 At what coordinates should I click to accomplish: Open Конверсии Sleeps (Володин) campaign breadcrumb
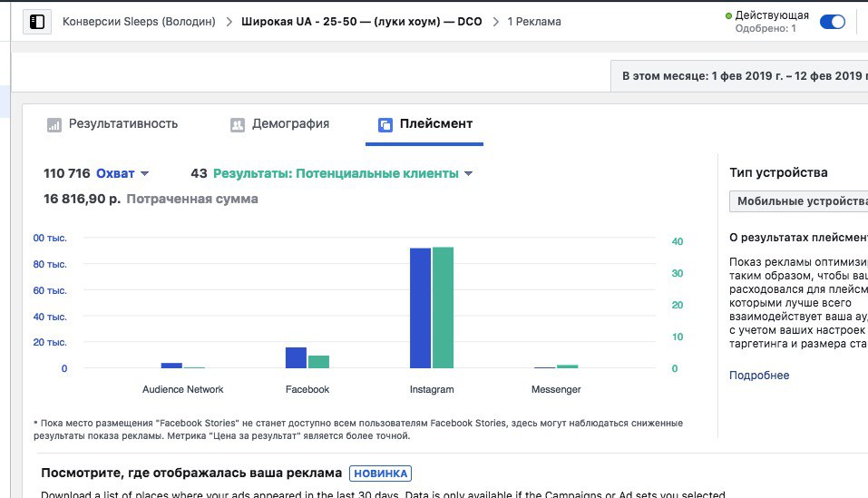(x=139, y=22)
